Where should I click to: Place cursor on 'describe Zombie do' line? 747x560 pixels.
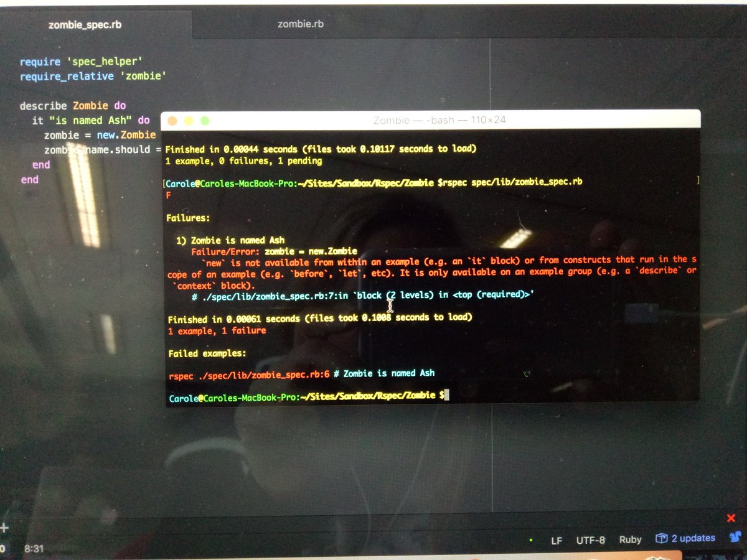(x=73, y=105)
